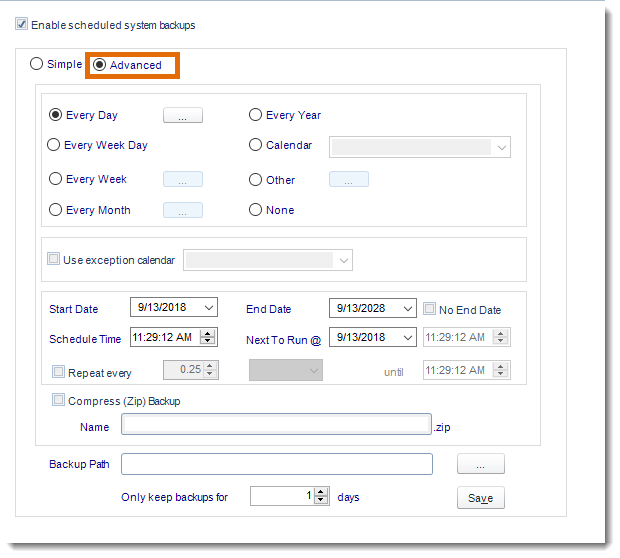Decrease Schedule Time with down arrow
The height and width of the screenshot is (558, 620).
208,342
